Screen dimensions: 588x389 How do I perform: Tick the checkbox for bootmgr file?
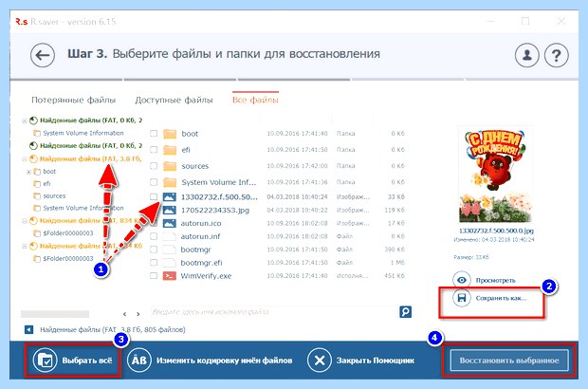point(154,250)
